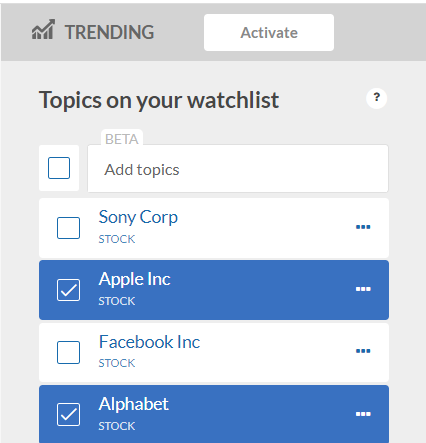Click the Activate button
Image resolution: width=426 pixels, height=443 pixels.
coord(269,32)
